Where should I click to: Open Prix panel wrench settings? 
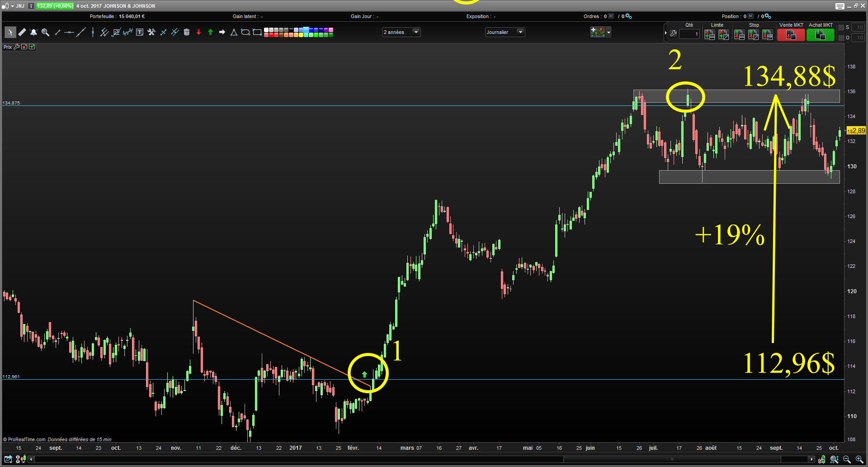click(x=16, y=47)
